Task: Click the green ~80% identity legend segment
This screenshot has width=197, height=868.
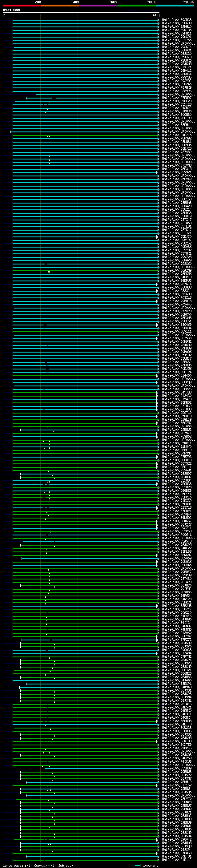Action: 137,6
